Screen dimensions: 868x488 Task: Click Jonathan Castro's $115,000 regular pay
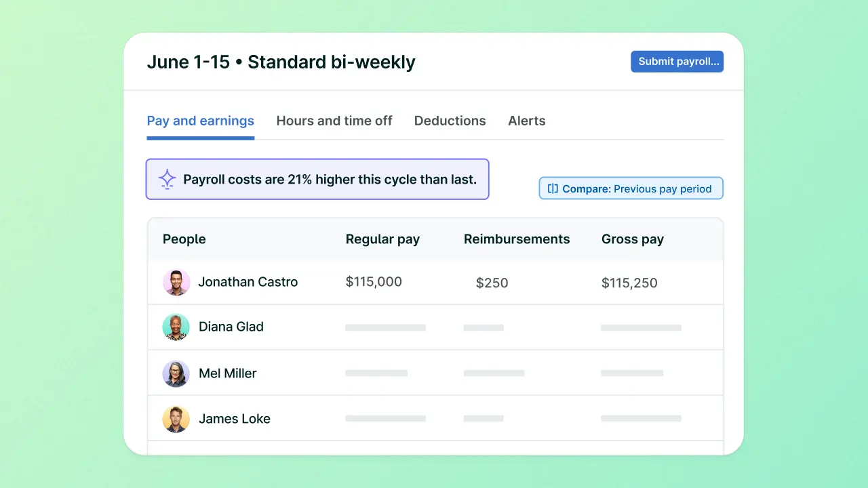click(x=374, y=282)
